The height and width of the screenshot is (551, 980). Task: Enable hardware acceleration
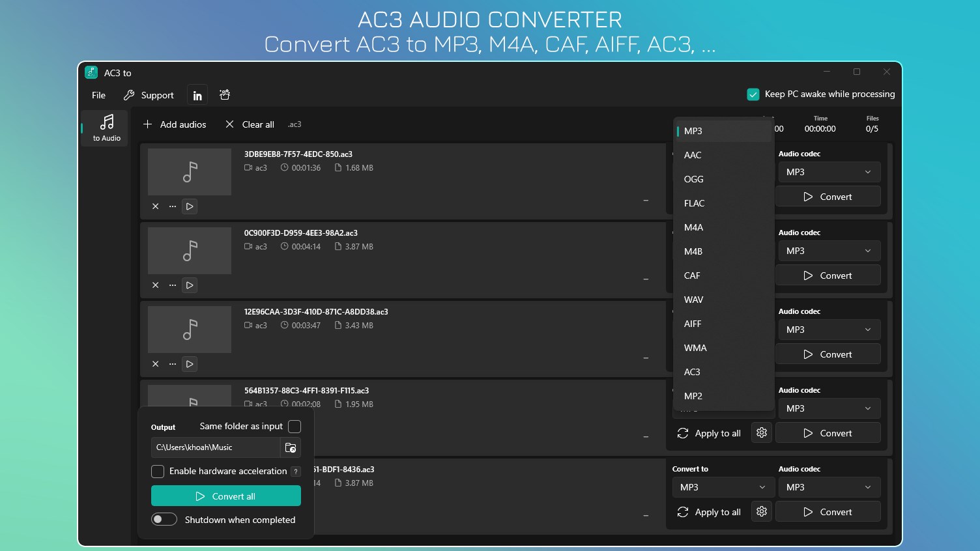158,471
